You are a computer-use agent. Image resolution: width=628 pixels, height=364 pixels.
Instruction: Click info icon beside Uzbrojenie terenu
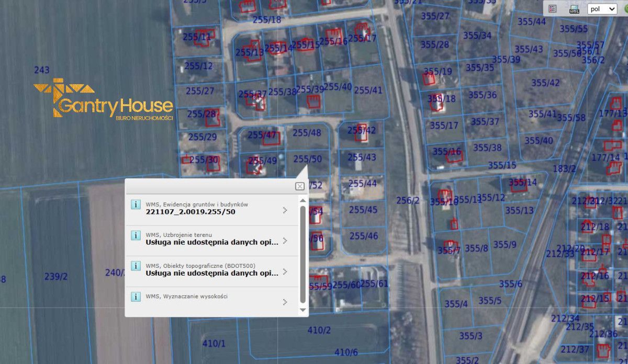(x=136, y=235)
